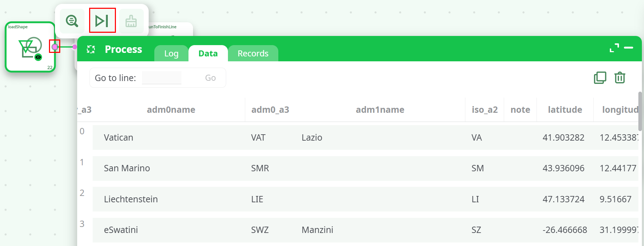Click the latitude column header
The image size is (644, 246).
[565, 110]
